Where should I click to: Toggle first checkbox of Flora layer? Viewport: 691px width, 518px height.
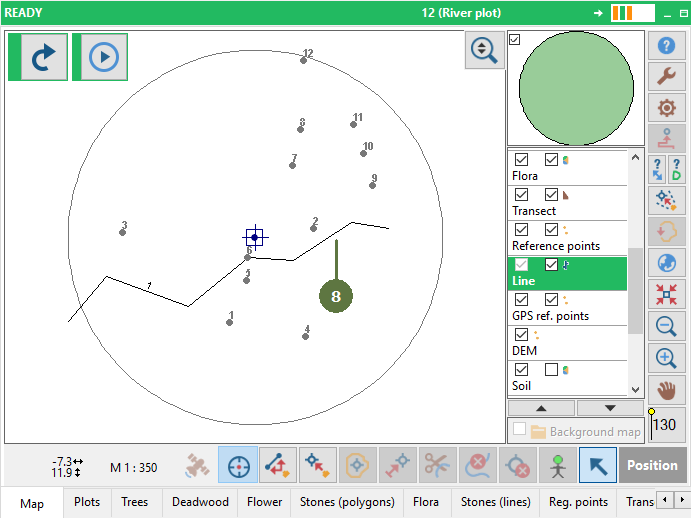point(521,159)
